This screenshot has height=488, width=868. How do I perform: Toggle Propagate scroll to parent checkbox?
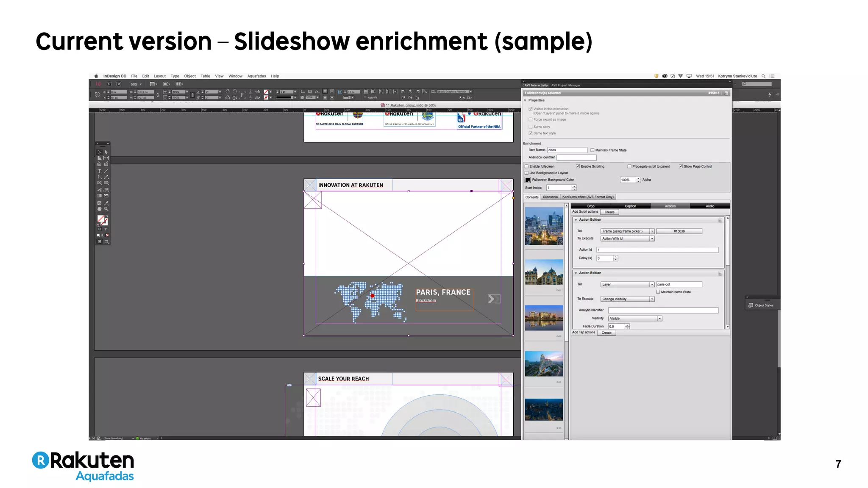point(629,166)
